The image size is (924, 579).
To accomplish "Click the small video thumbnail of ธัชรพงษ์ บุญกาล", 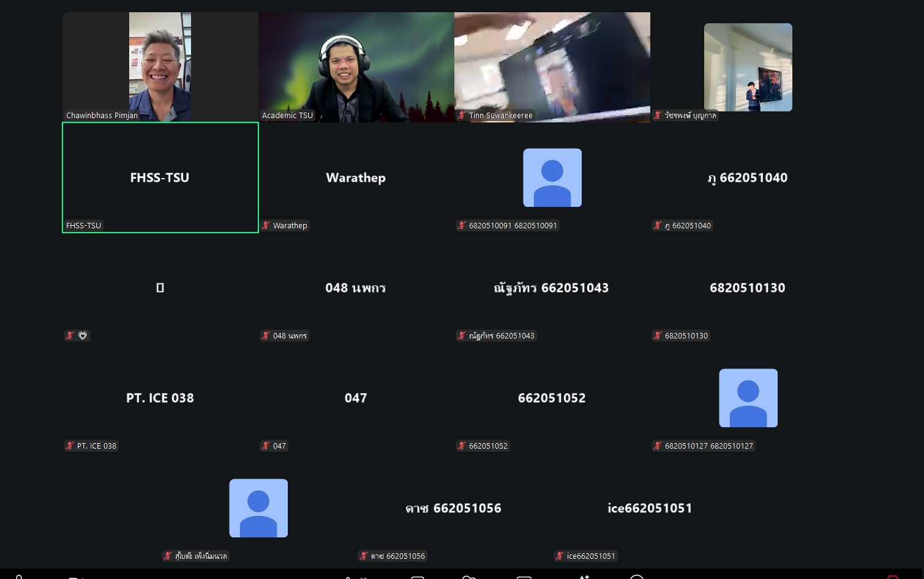I will tap(748, 67).
